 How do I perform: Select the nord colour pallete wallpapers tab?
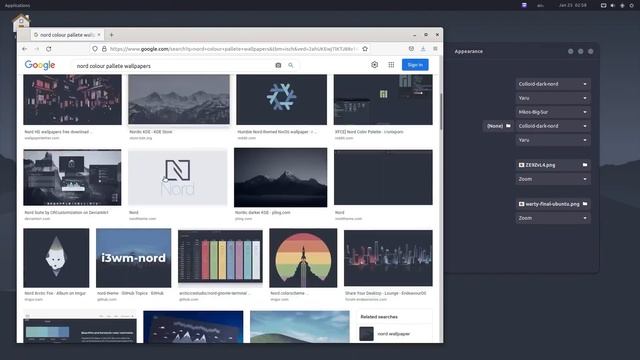[x=67, y=35]
